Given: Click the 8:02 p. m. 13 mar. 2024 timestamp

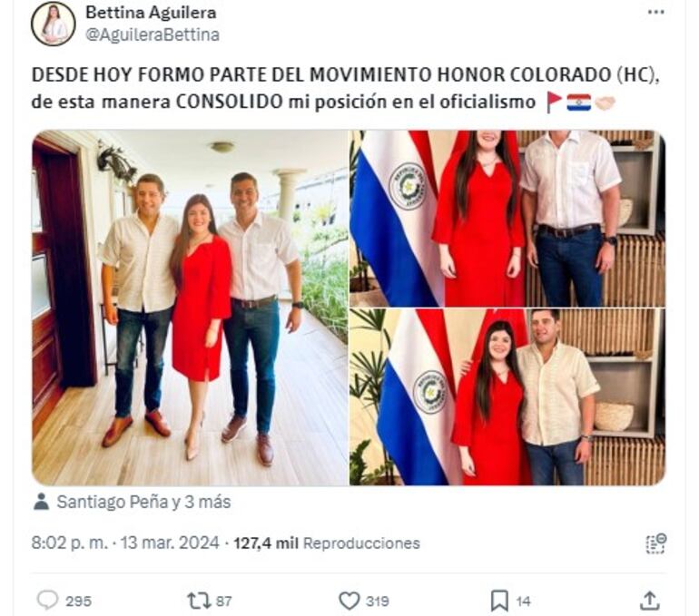Looking at the screenshot, I should tap(125, 543).
